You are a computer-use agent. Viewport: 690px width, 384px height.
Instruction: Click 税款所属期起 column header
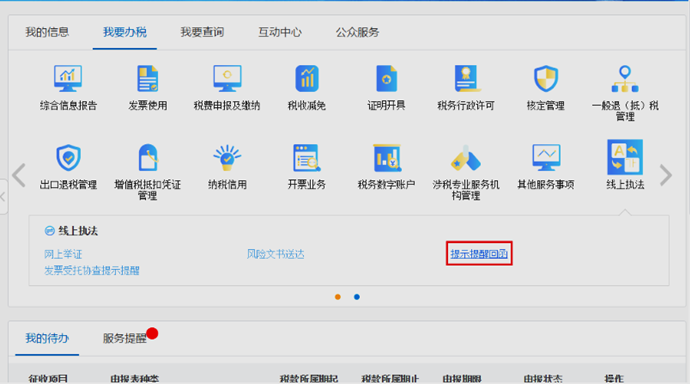click(309, 378)
